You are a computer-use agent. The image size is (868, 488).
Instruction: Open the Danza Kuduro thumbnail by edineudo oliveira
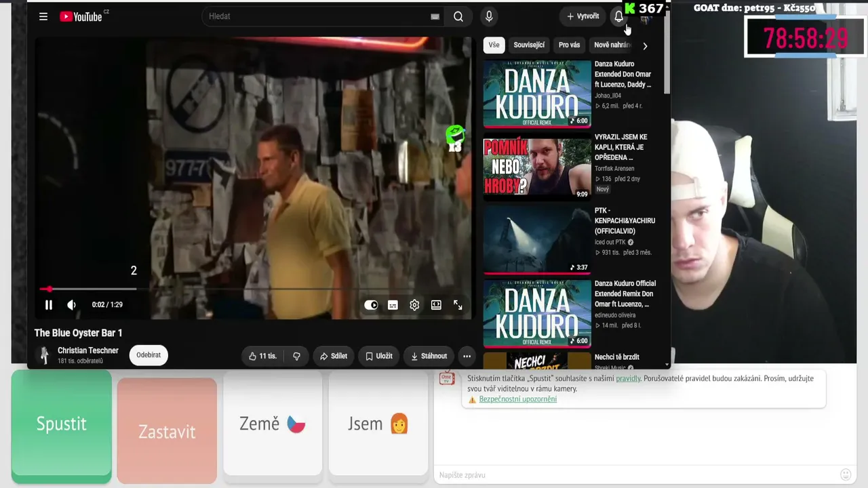coord(537,313)
